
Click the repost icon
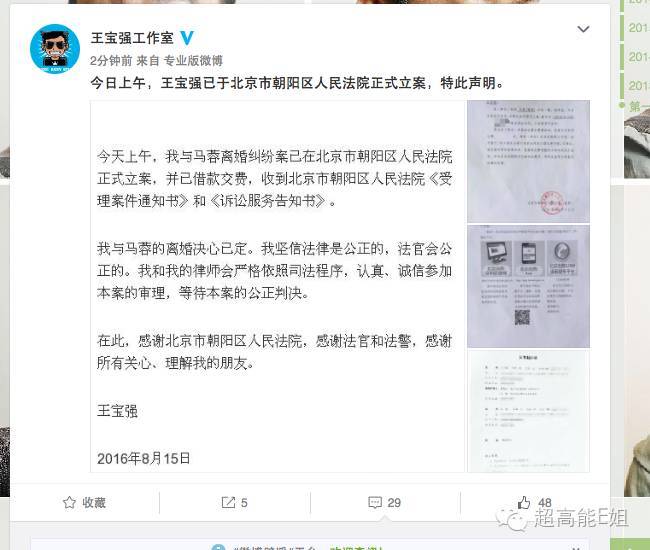point(228,502)
